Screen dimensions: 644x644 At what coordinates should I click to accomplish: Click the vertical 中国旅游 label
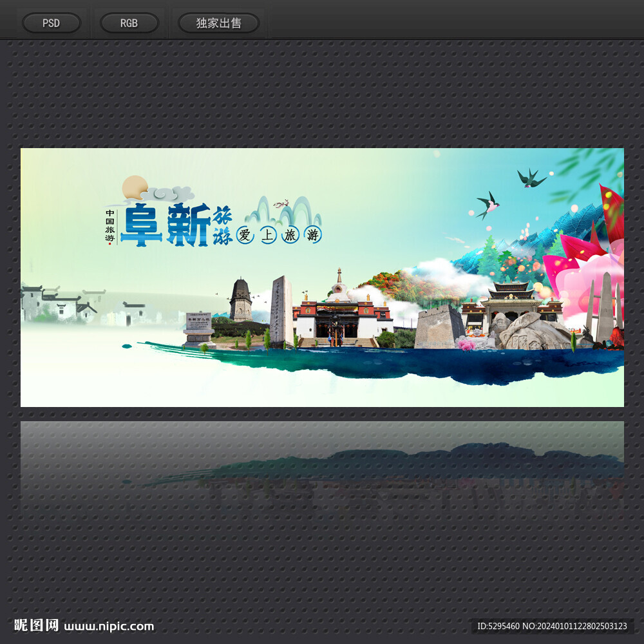coord(110,227)
